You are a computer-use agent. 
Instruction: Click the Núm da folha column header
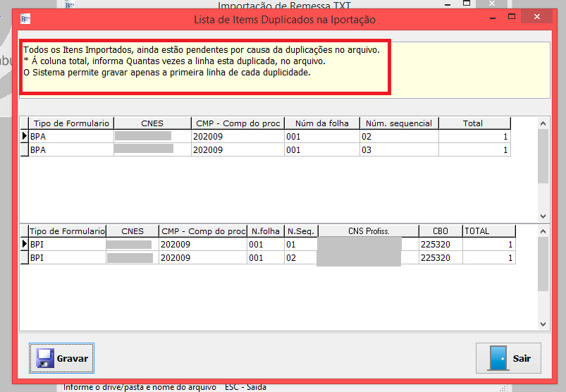point(321,123)
